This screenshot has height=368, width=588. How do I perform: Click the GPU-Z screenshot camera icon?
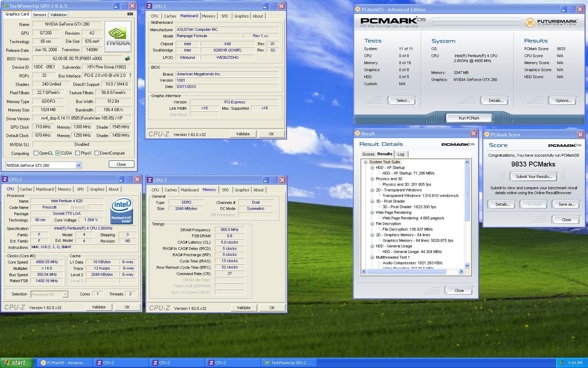point(130,14)
